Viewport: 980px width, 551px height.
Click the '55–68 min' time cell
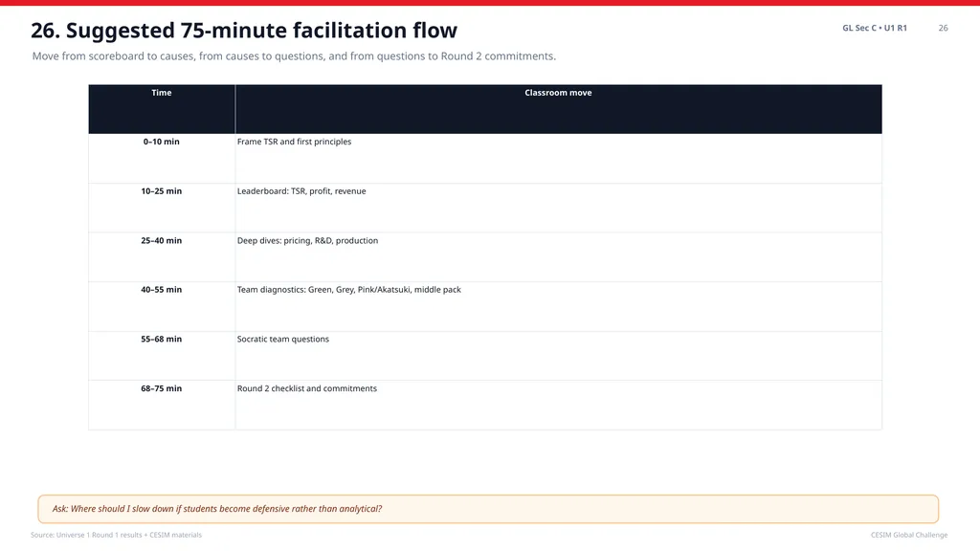tap(161, 356)
